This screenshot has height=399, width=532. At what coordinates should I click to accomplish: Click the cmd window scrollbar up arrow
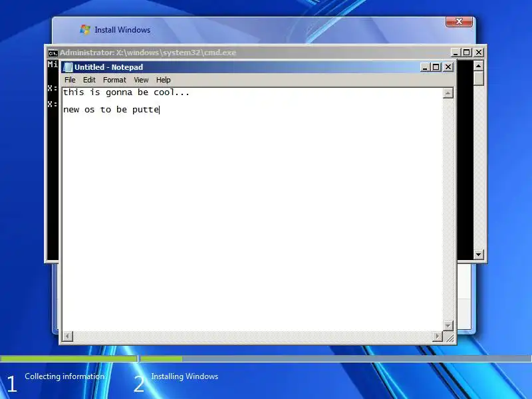[x=478, y=66]
